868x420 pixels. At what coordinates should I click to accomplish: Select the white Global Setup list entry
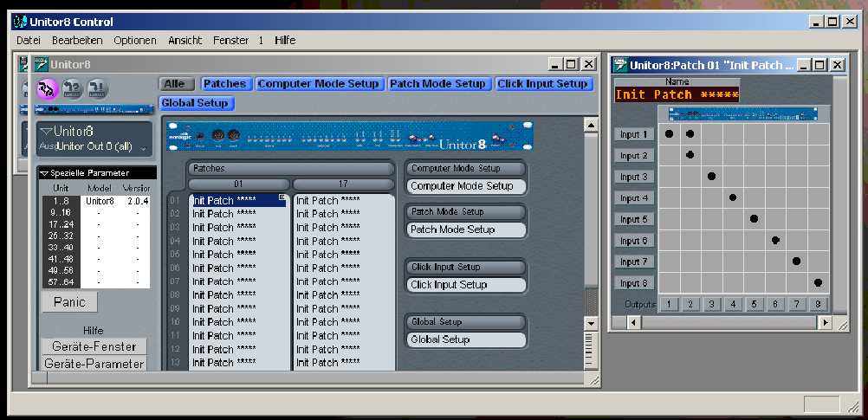466,339
